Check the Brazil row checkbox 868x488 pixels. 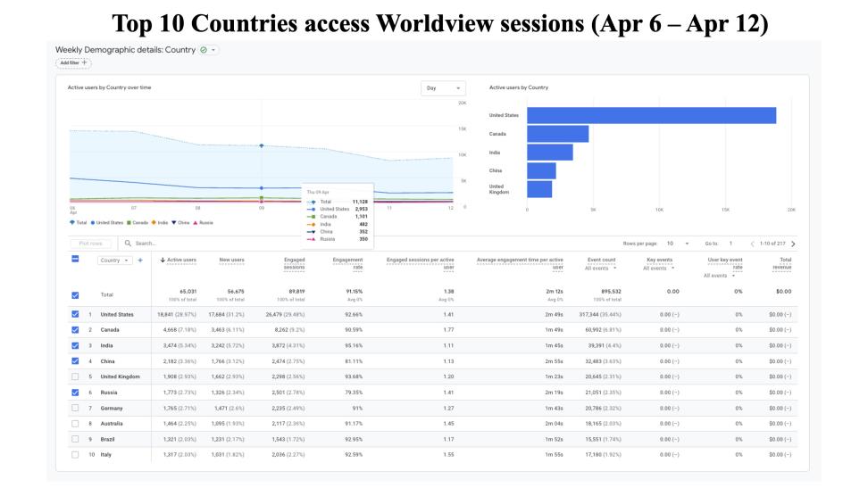pos(75,439)
